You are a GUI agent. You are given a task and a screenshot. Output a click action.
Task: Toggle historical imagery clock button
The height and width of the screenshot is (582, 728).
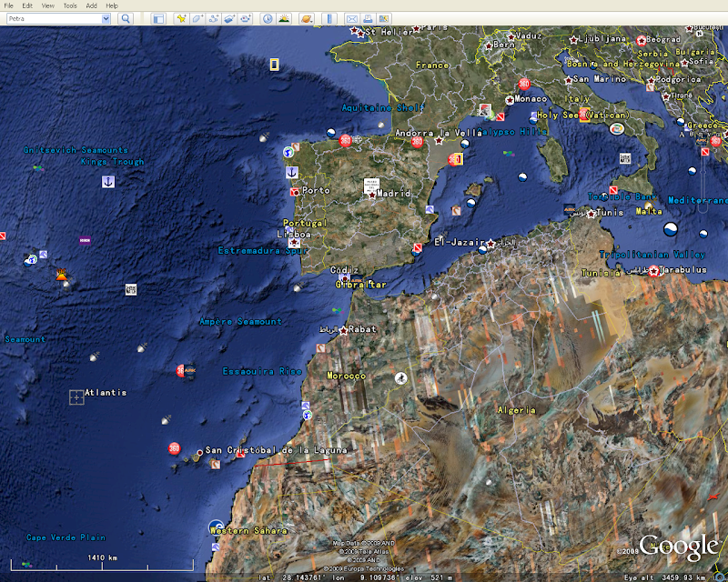coord(268,18)
